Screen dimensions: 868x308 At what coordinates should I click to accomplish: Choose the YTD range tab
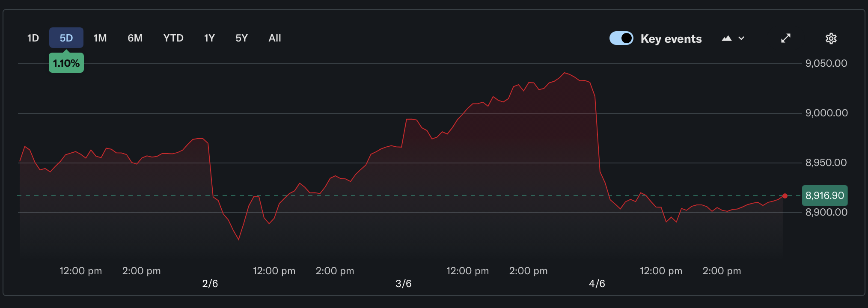coord(173,38)
